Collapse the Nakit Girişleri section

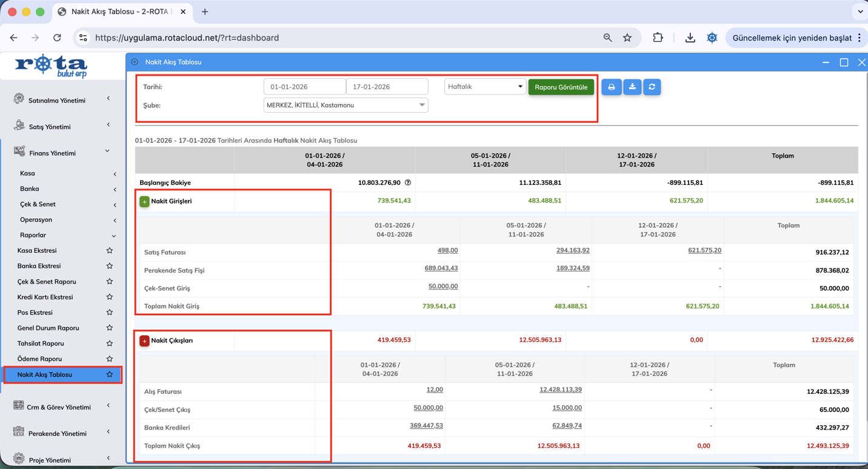[144, 201]
